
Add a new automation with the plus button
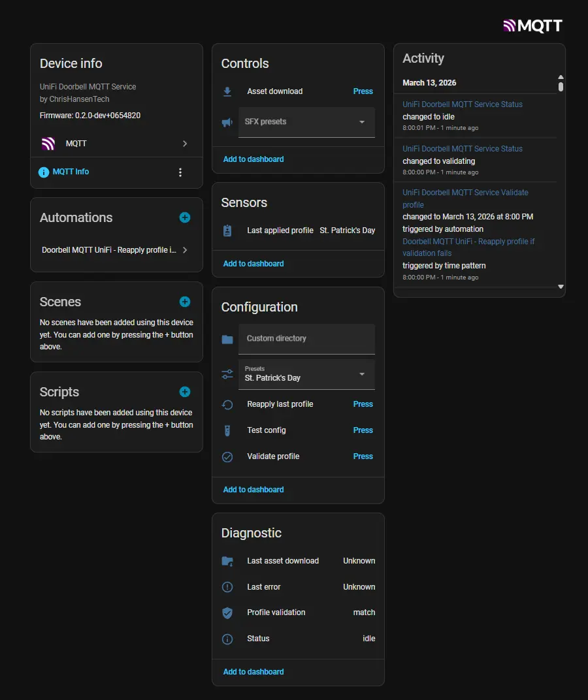click(184, 217)
